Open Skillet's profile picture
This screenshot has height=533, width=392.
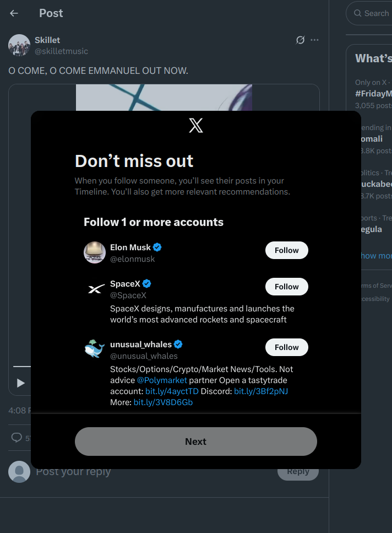[19, 45]
